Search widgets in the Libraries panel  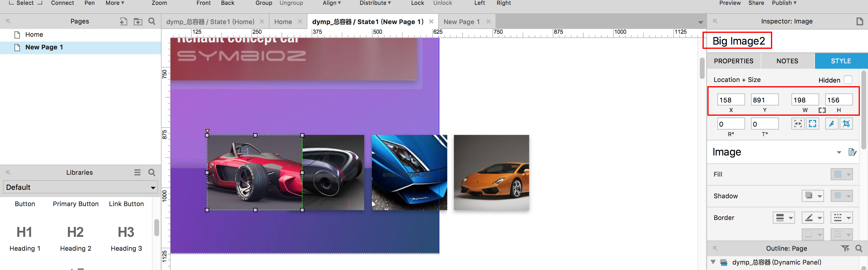tap(152, 173)
